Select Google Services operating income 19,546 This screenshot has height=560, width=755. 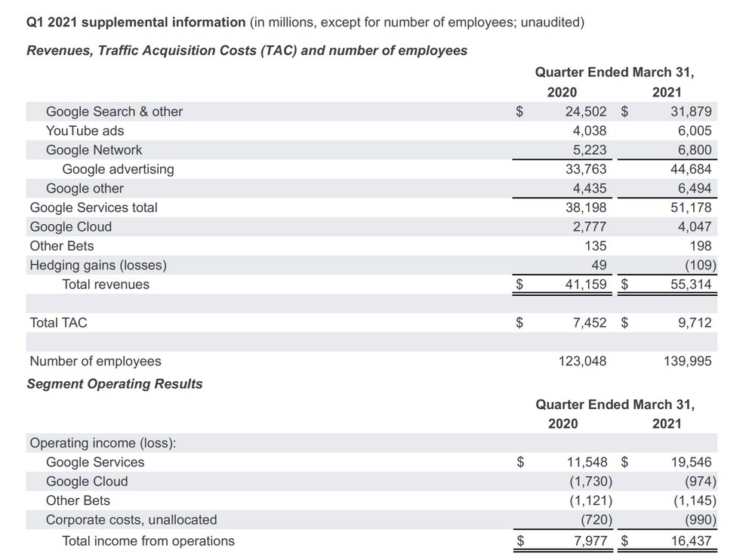[691, 463]
